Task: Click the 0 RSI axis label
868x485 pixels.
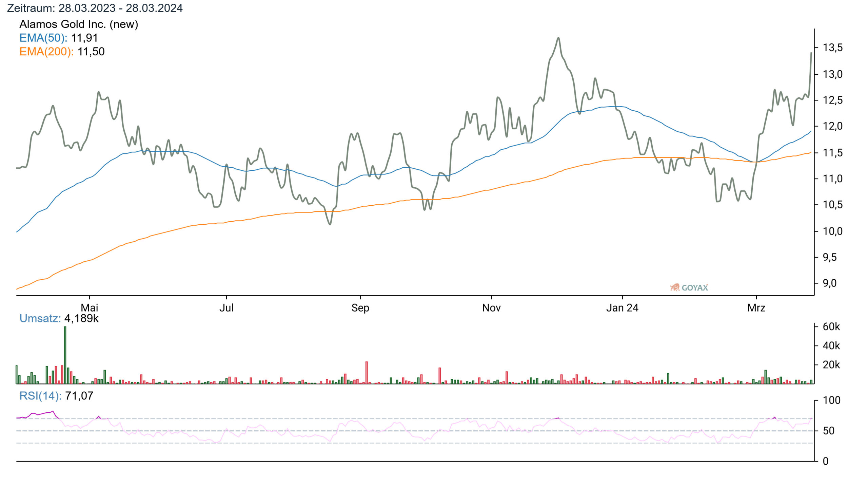Action: pyautogui.click(x=826, y=461)
